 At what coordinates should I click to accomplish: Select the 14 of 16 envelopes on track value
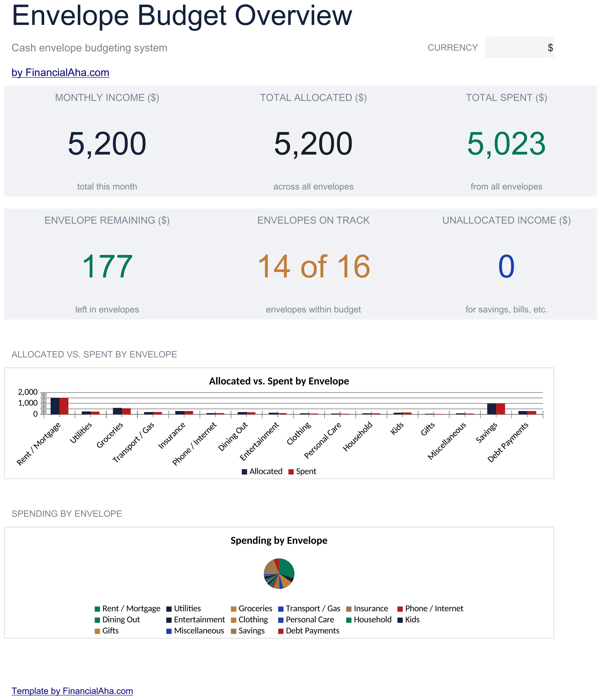(314, 267)
